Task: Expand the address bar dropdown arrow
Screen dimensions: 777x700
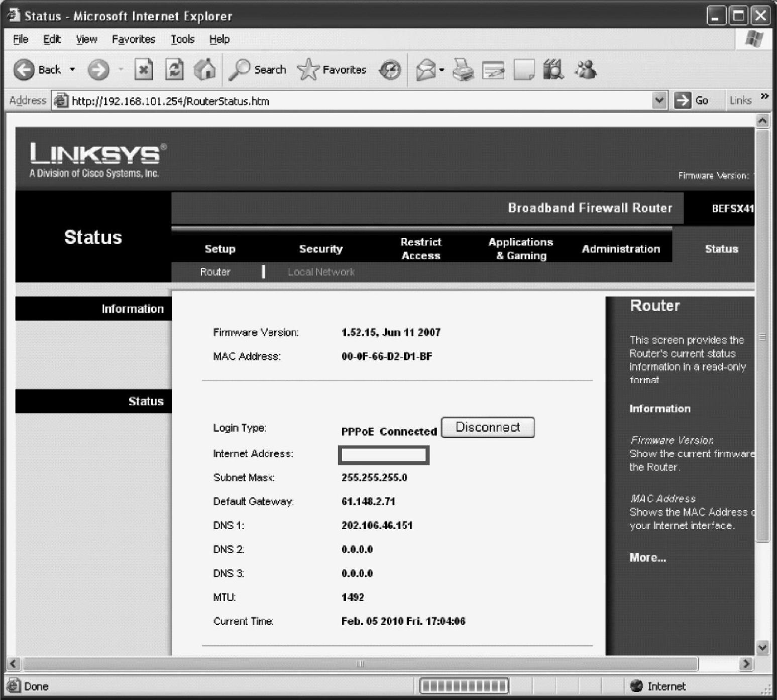Action: coord(659,101)
